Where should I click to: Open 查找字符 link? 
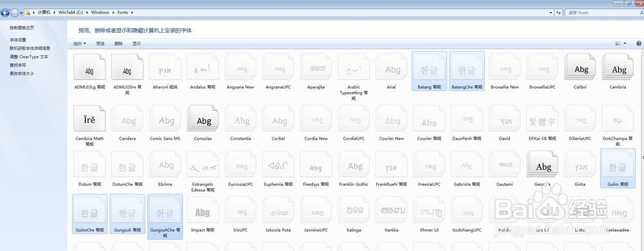pos(17,65)
